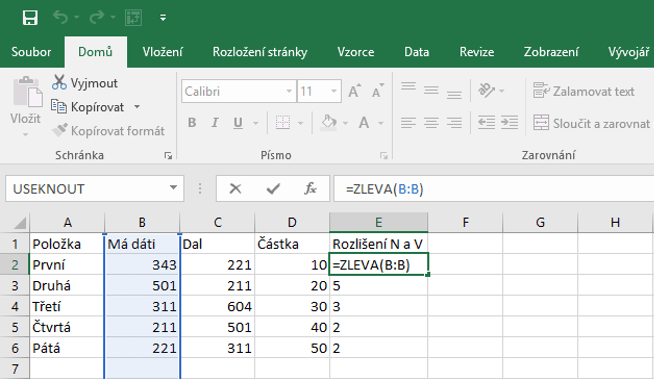The height and width of the screenshot is (379, 654).
Task: Apply fill color paint bucket
Action: tap(329, 123)
